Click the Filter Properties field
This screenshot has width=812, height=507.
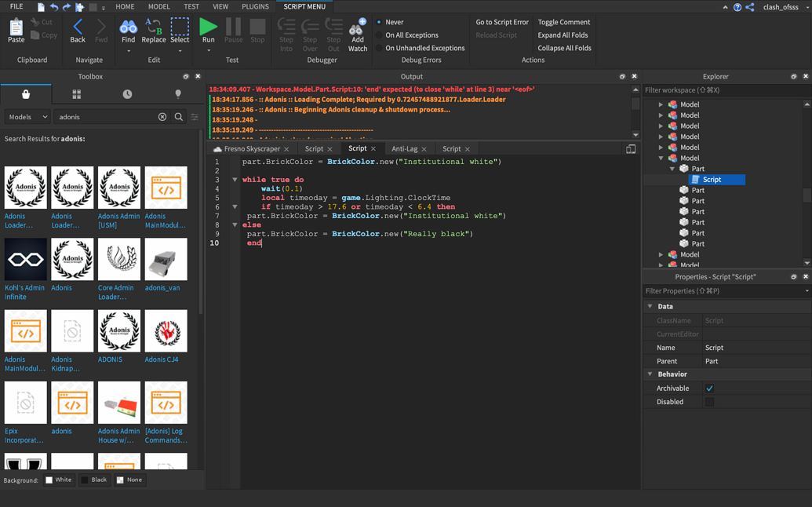click(724, 291)
